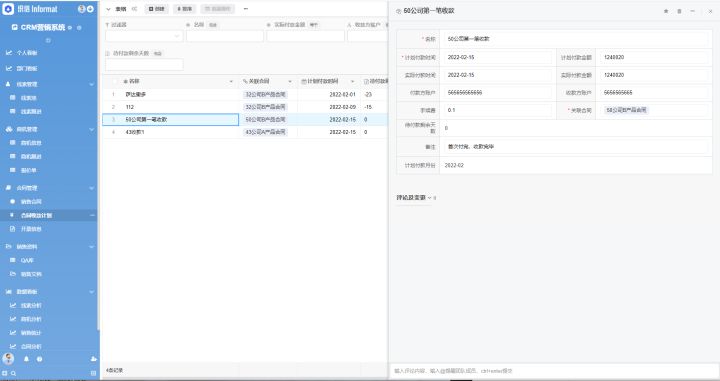Click the 名称 field in detail form
Image resolution: width=720 pixels, height=381 pixels.
click(576, 39)
